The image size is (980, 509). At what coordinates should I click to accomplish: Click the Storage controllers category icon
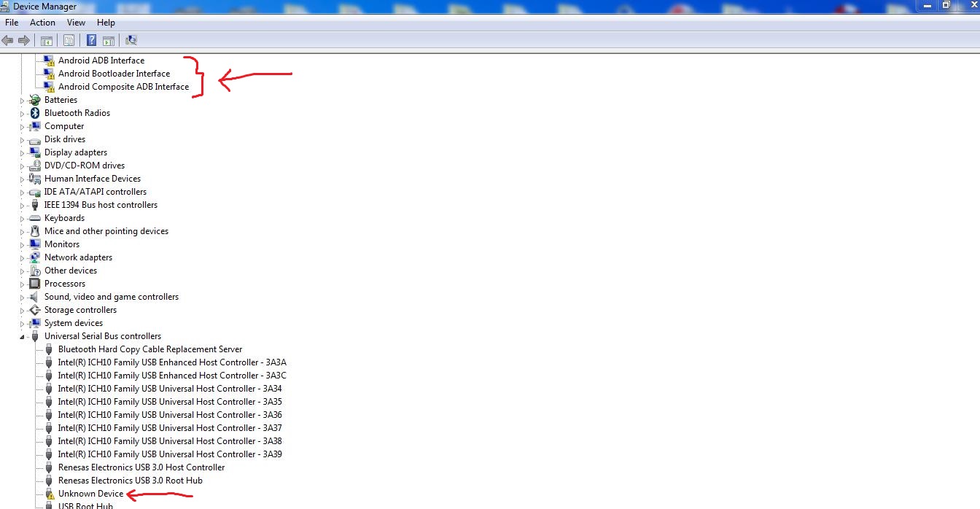pyautogui.click(x=34, y=310)
